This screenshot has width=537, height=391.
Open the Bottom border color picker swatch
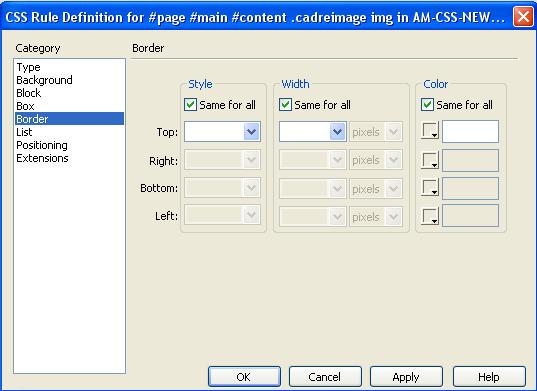pyautogui.click(x=430, y=188)
